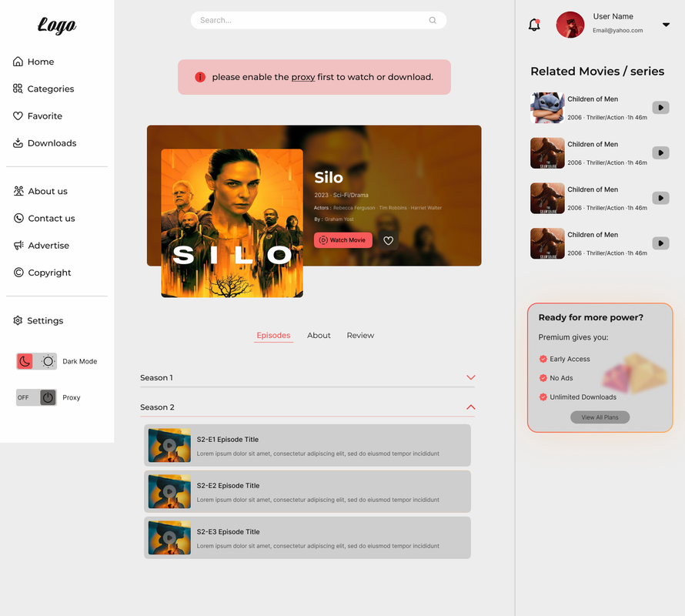Open the Contact us page
Viewport: 685px width, 616px height.
(44, 218)
